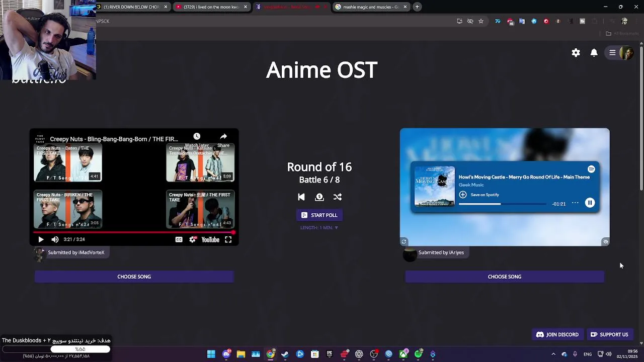The height and width of the screenshot is (362, 644).
Task: Go to previous battle with skip-back icon
Action: pyautogui.click(x=301, y=197)
